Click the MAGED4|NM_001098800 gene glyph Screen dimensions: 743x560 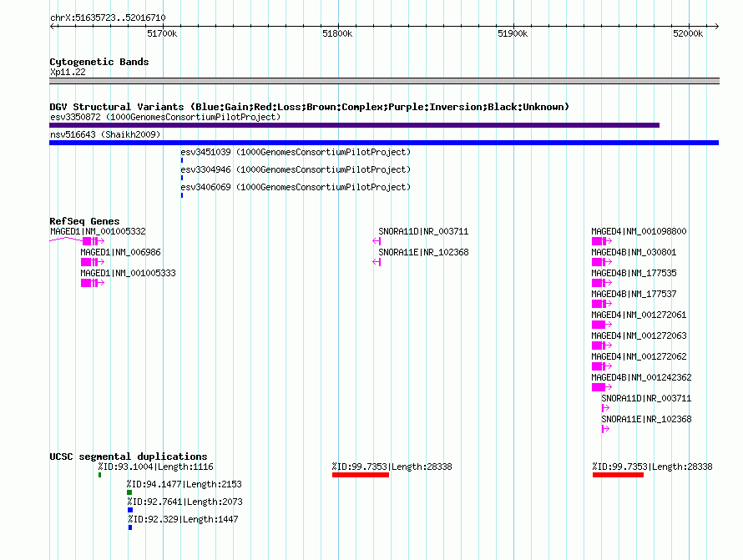[x=602, y=241]
